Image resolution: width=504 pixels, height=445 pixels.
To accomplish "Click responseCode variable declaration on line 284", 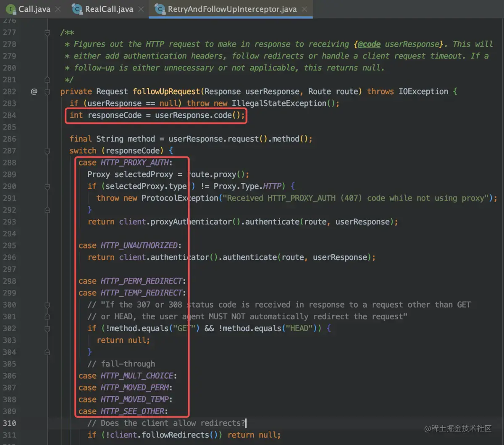I will 115,115.
